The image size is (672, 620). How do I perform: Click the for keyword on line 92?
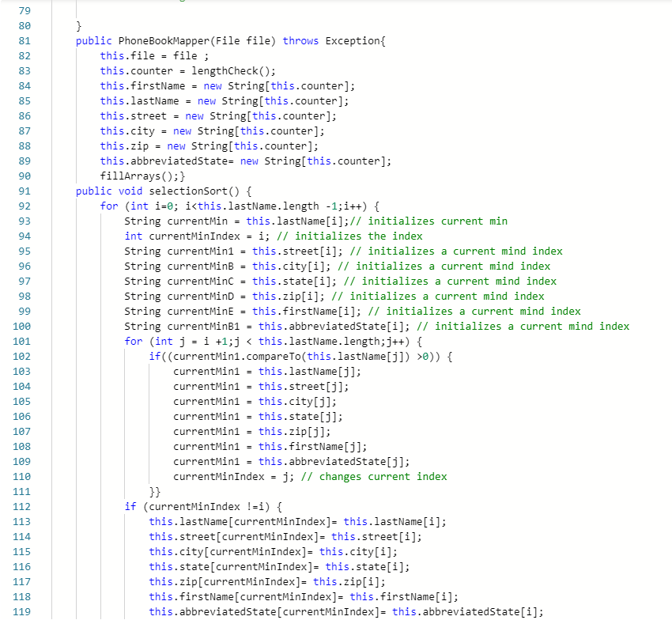[109, 206]
